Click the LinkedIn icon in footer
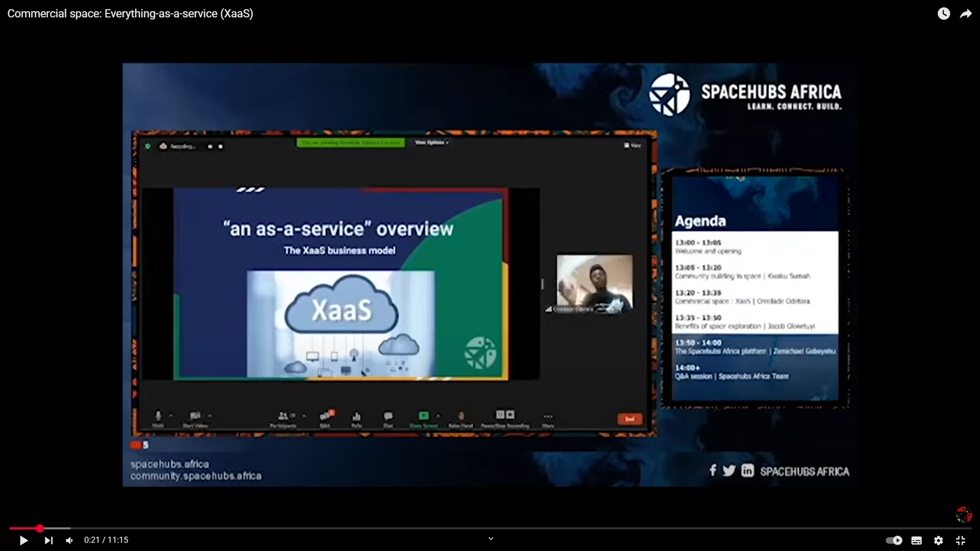Viewport: 980px width, 551px height. click(747, 471)
